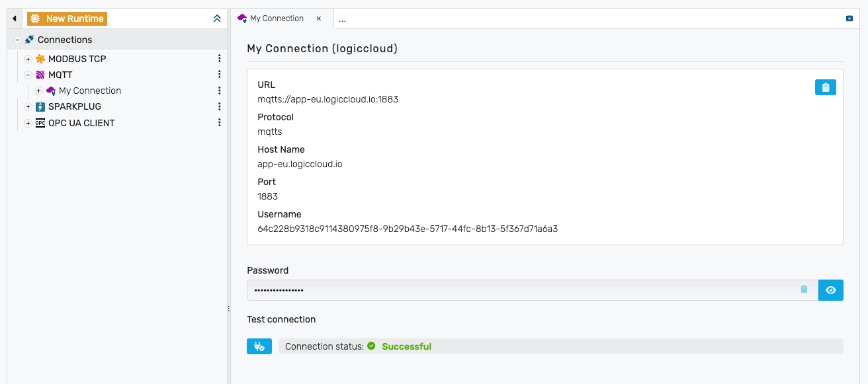Click the test connection plug button
Screen dimensions: 868x384
pos(259,346)
